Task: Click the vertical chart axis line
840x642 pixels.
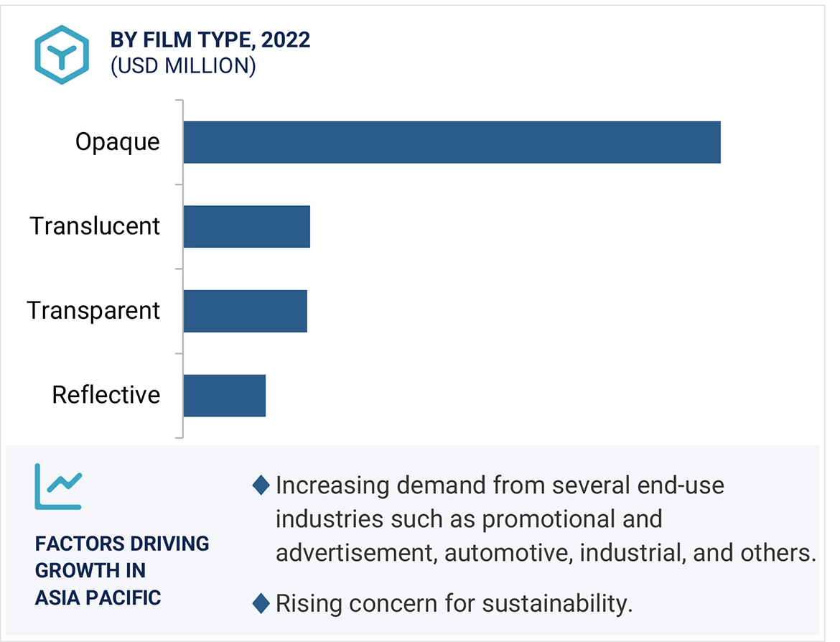Action: pos(183,269)
